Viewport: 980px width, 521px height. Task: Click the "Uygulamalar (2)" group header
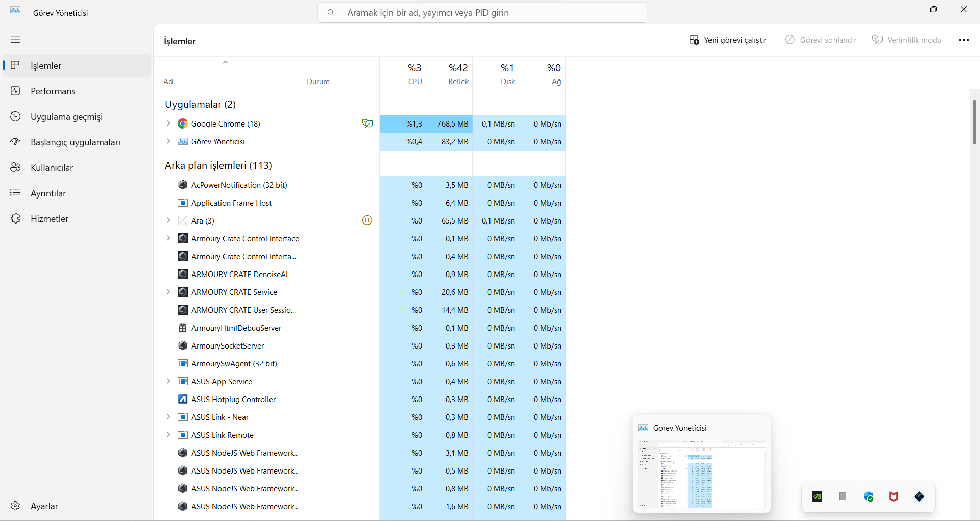[x=200, y=104]
